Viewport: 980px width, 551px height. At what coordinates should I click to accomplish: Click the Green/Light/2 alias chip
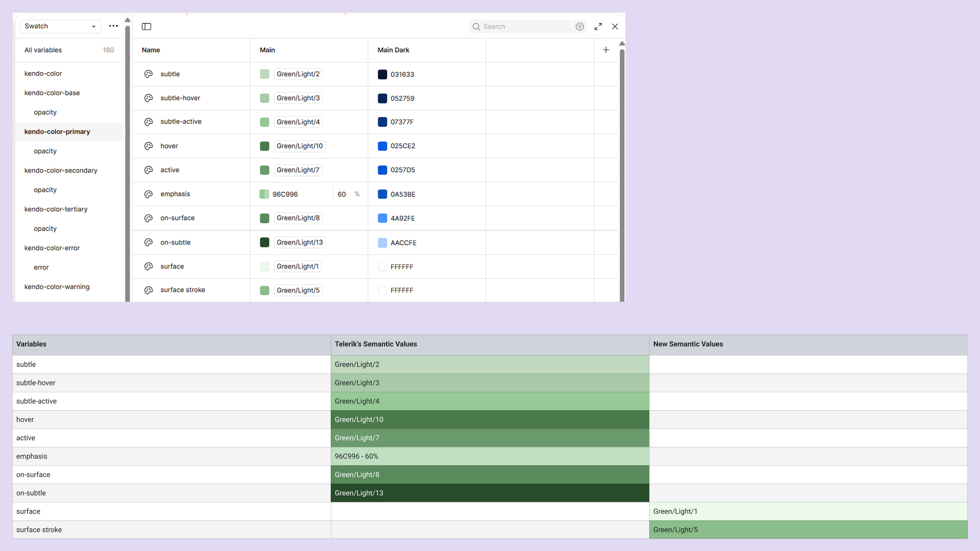(298, 74)
